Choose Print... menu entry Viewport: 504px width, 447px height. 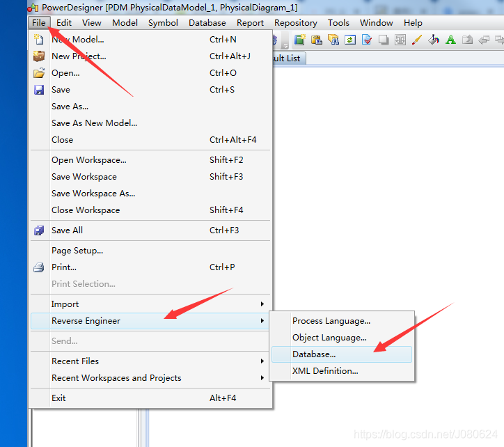(x=150, y=267)
